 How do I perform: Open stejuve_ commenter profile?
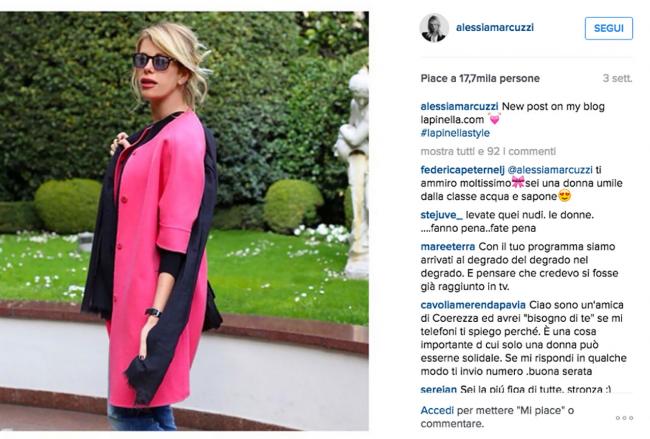pyautogui.click(x=441, y=215)
